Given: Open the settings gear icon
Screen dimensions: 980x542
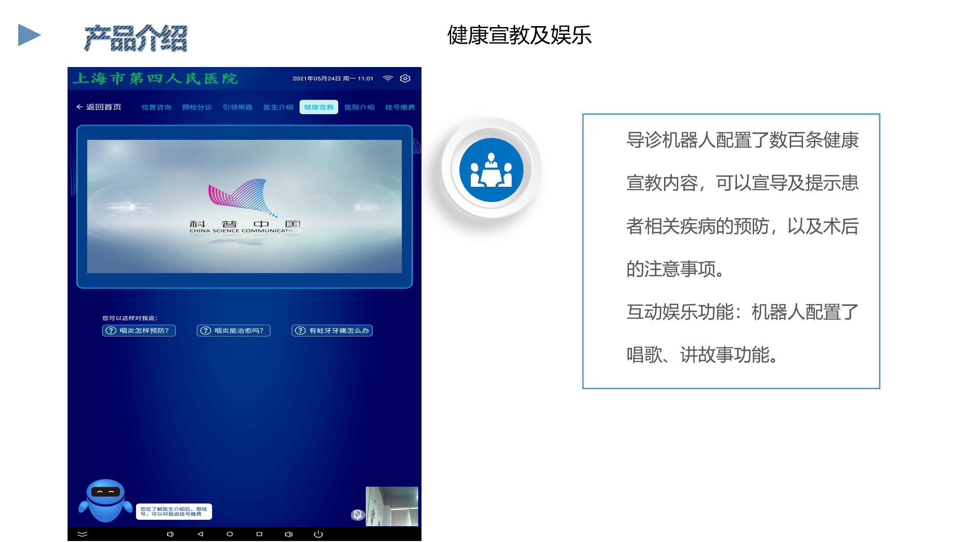Looking at the screenshot, I should pos(405,78).
